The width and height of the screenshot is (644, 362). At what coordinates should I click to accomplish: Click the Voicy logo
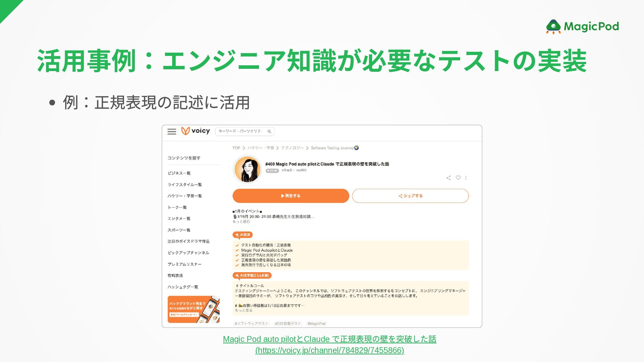pos(196,131)
